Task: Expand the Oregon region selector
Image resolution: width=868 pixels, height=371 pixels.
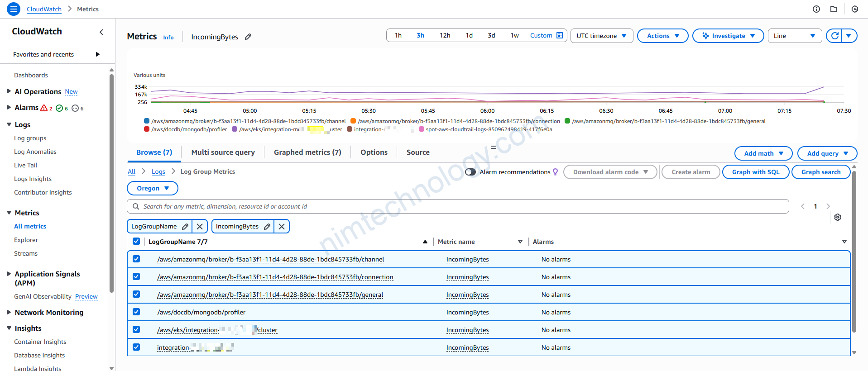Action: coord(153,188)
